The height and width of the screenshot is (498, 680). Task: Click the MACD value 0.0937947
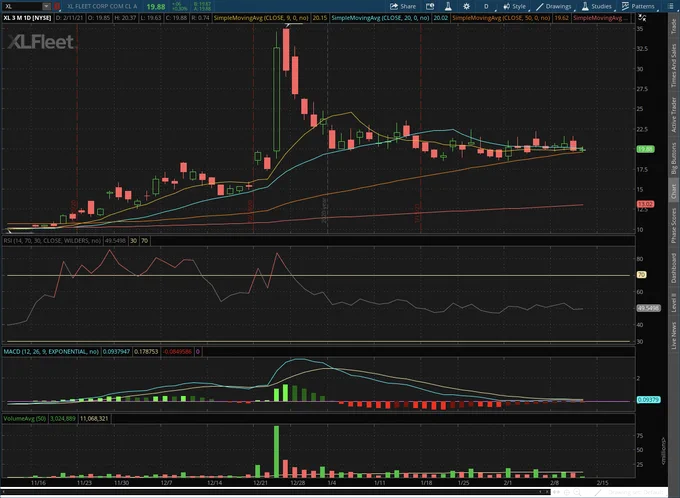tap(116, 351)
